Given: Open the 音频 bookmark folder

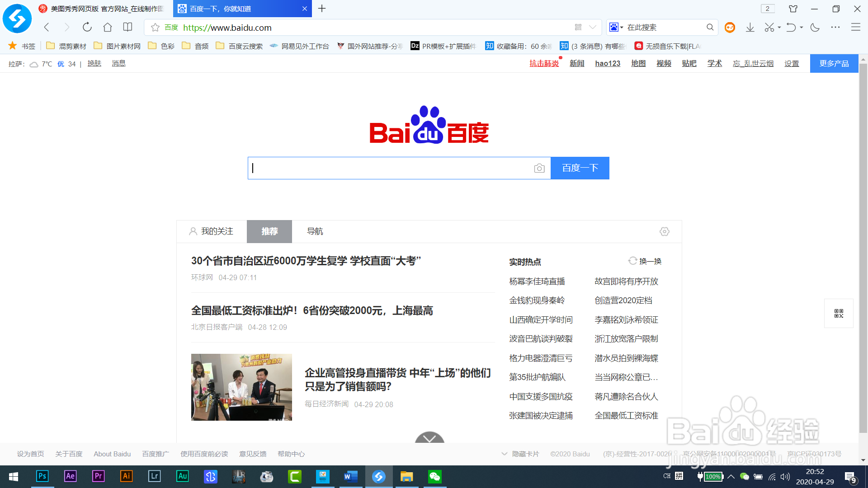Looking at the screenshot, I should (x=195, y=46).
